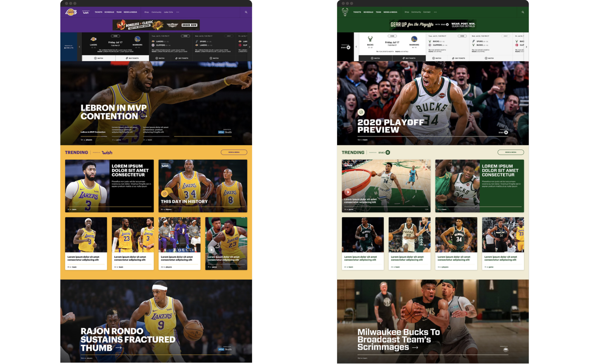Click the Lakers logo in purple header
589x364 pixels.
(71, 12)
